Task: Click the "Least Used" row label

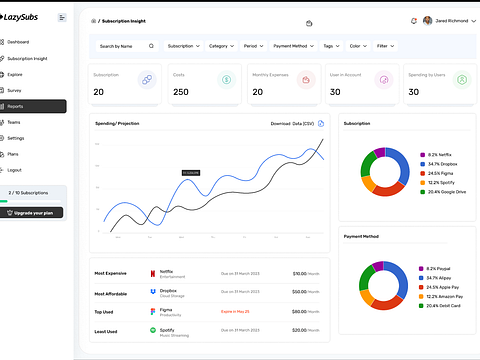Action: coord(106,332)
